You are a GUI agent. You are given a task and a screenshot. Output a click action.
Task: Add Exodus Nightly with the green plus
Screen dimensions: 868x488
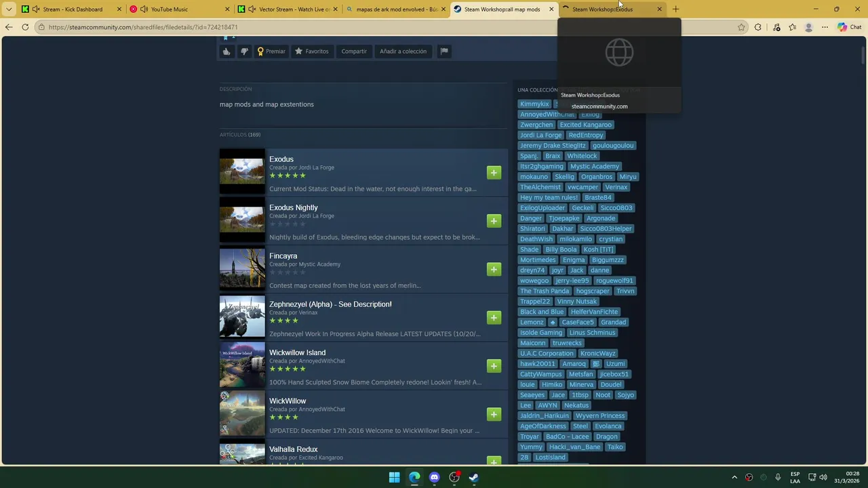click(x=494, y=221)
